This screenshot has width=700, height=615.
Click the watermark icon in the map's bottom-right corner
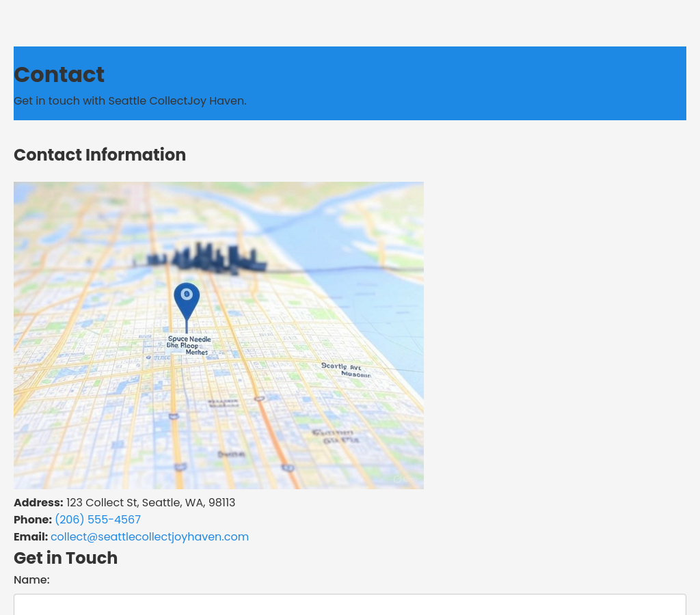(x=398, y=479)
